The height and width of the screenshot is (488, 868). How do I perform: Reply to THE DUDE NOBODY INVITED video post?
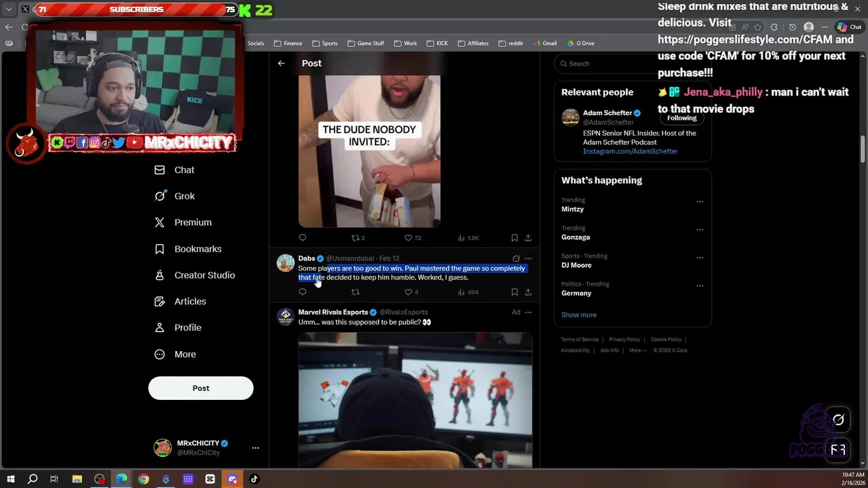point(302,238)
